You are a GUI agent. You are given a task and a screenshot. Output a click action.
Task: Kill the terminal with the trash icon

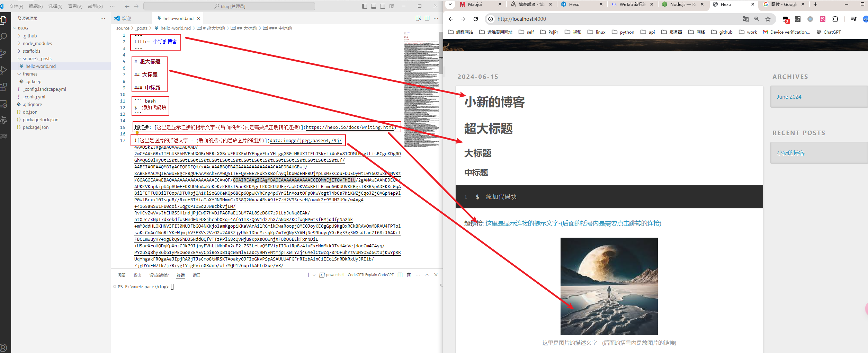(x=409, y=275)
